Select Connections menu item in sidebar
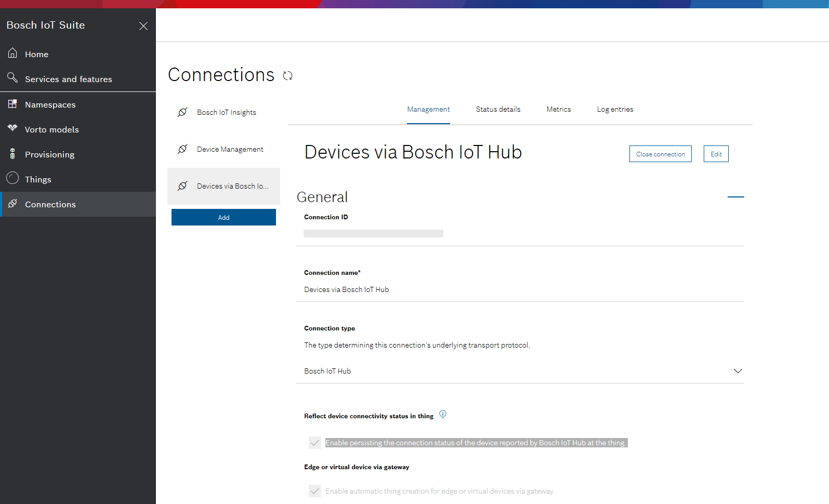Screen dimensions: 829x504 coord(78,204)
